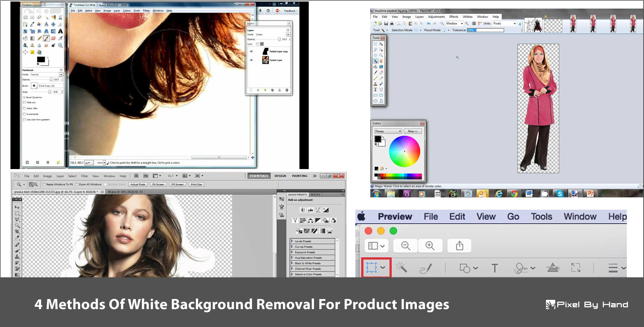The width and height of the screenshot is (644, 327).
Task: Select the Text tool in GIMP Toolbox
Action: click(x=60, y=31)
